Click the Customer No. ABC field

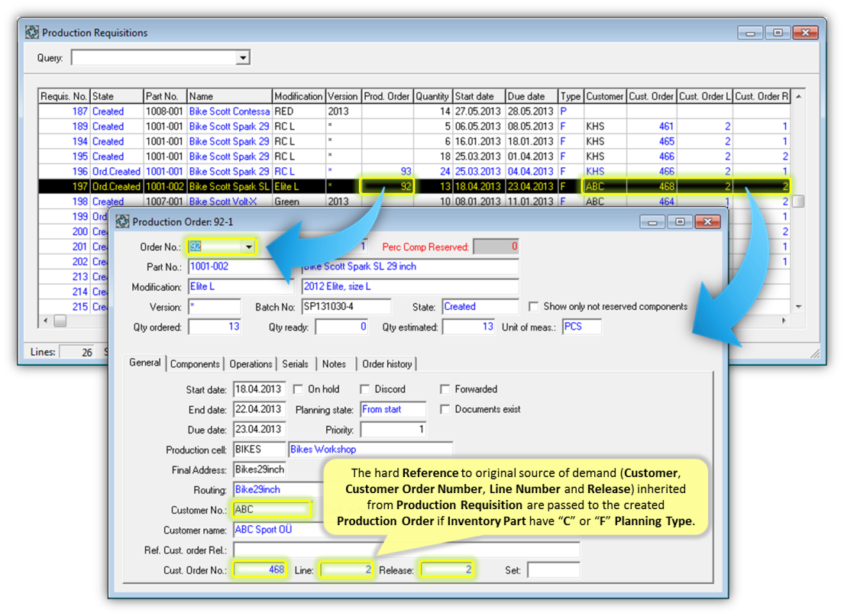click(x=272, y=509)
